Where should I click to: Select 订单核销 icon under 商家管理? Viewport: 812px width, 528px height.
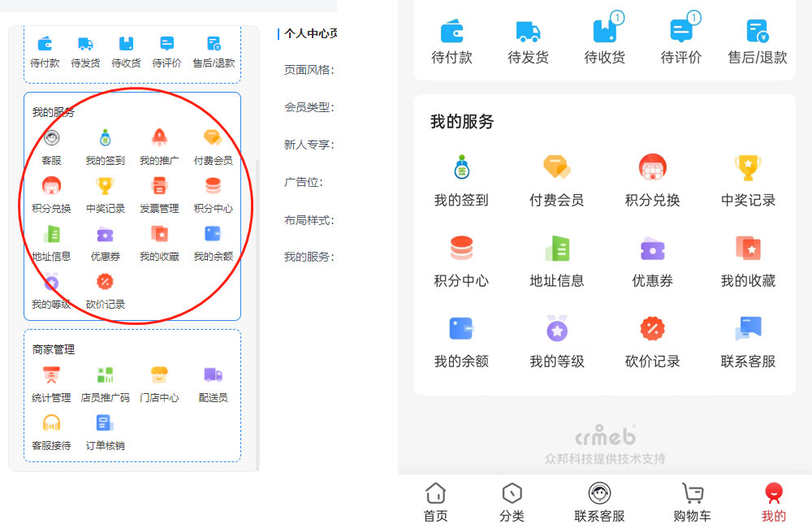tap(105, 423)
